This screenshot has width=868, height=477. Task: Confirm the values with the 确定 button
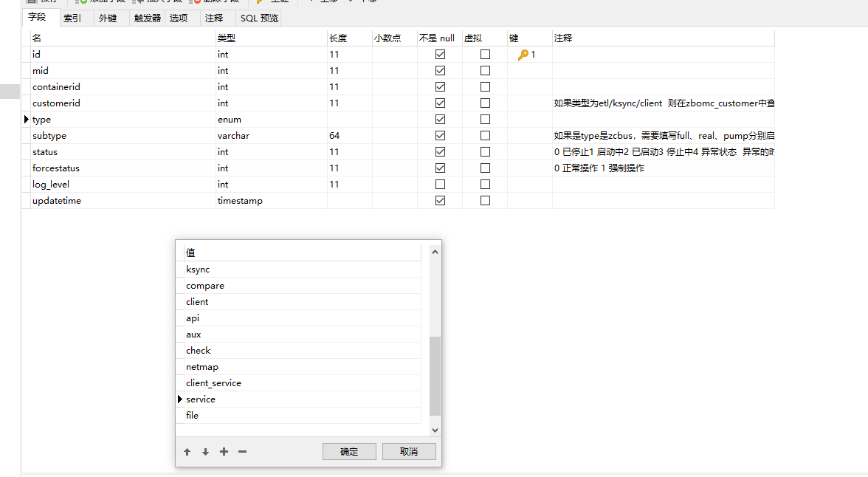click(349, 452)
